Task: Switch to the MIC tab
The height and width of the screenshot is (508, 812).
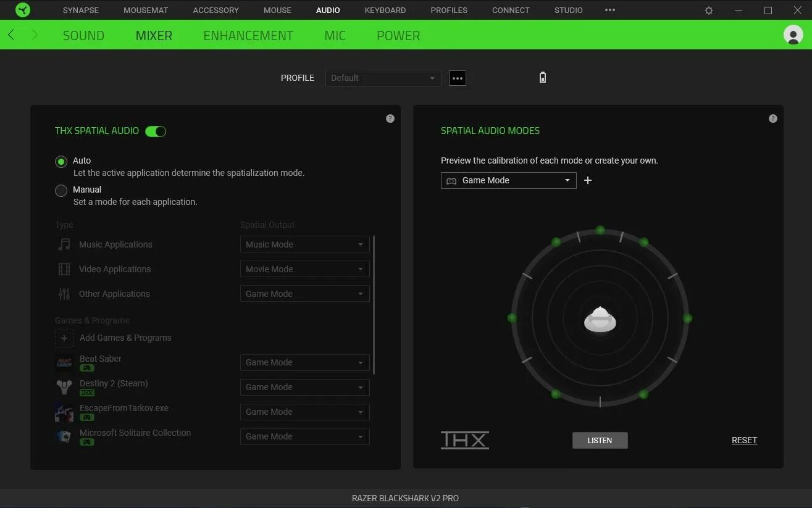Action: coord(335,35)
